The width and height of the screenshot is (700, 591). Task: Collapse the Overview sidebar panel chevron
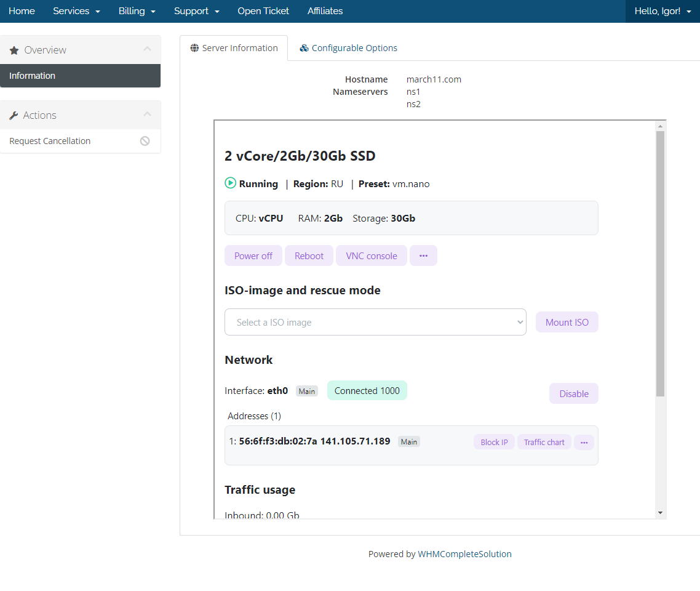click(147, 49)
